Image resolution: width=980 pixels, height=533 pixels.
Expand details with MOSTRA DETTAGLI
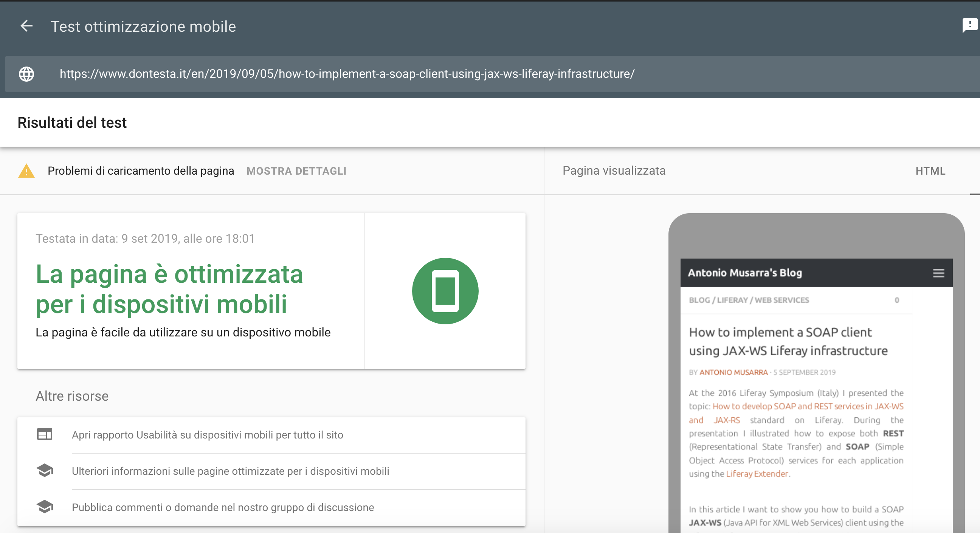coord(296,171)
